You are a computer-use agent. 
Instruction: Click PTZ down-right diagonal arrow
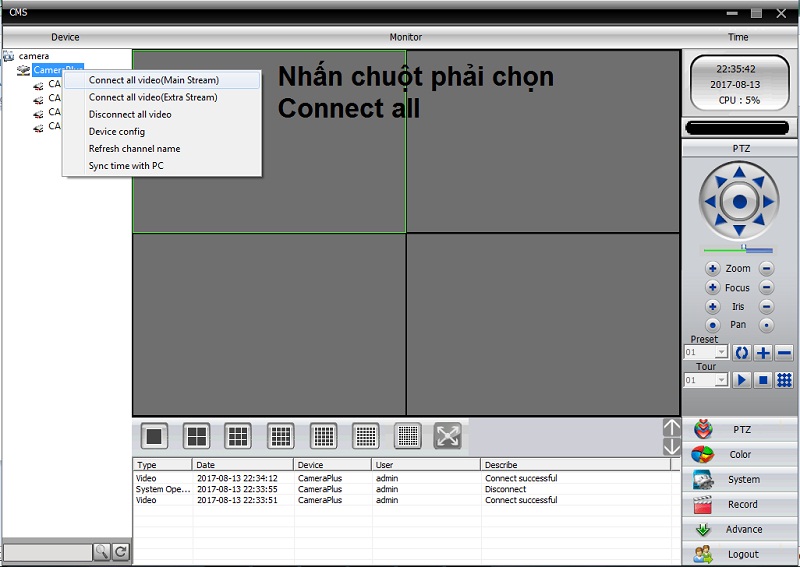point(759,220)
